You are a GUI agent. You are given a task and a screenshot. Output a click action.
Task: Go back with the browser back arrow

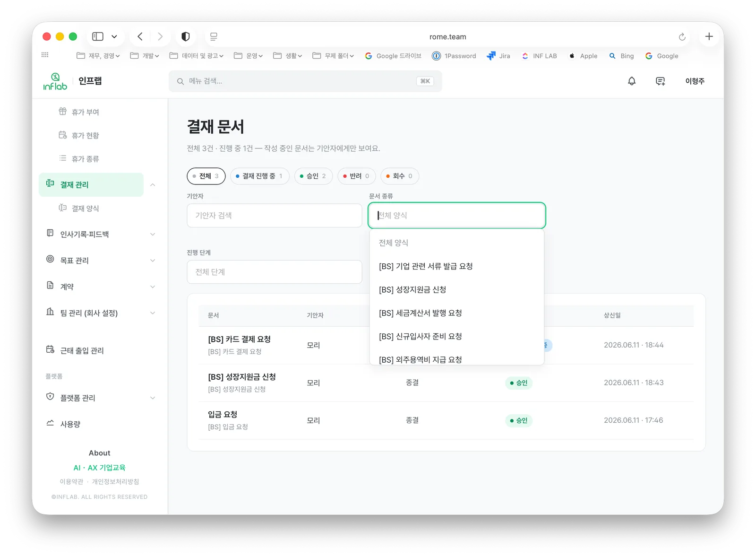[140, 36]
